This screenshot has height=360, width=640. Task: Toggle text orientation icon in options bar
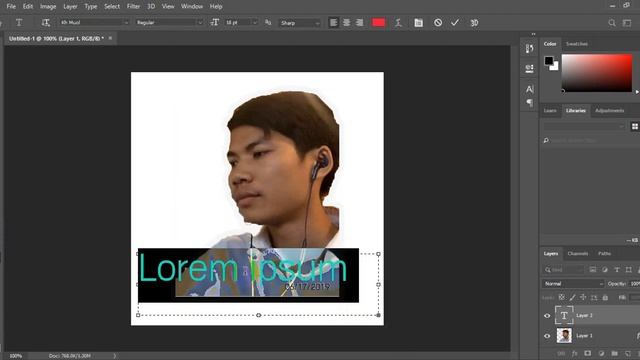[x=45, y=23]
